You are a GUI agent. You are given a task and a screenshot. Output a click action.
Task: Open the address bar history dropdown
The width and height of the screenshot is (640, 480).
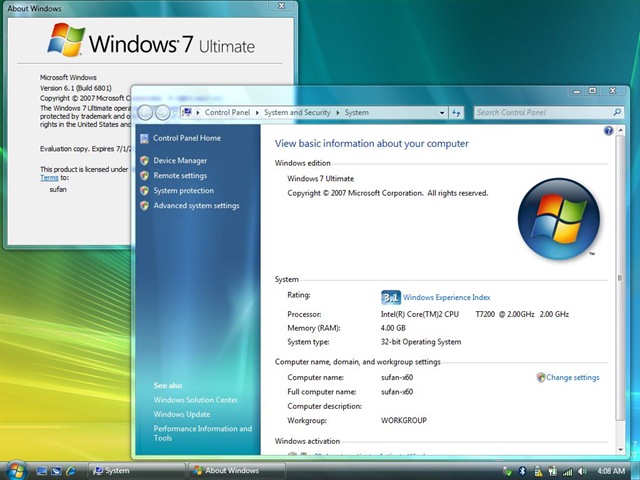[442, 113]
